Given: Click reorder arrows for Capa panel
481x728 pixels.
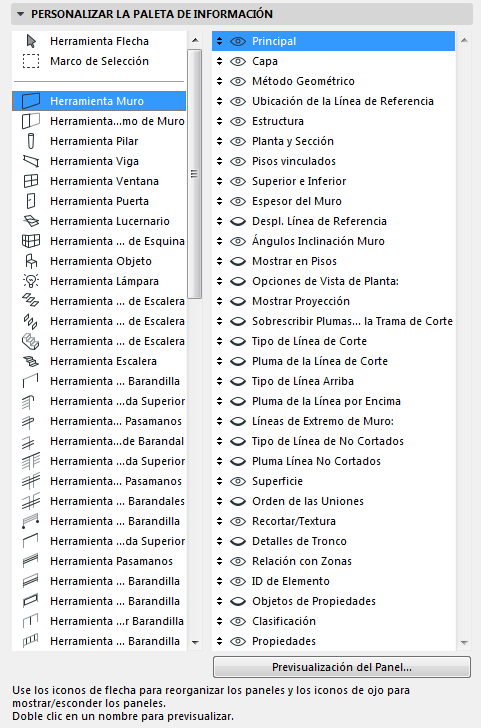Looking at the screenshot, I should point(220,61).
